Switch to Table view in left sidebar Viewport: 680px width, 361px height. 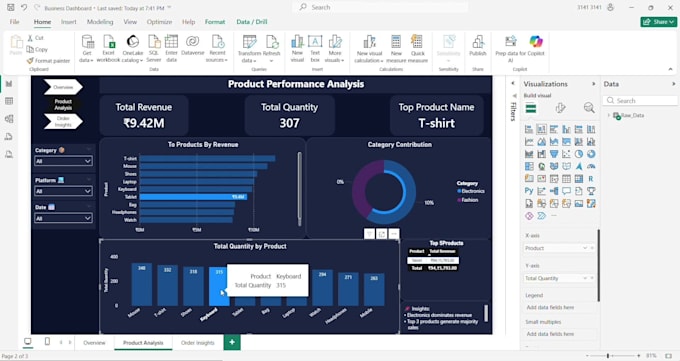tap(9, 101)
